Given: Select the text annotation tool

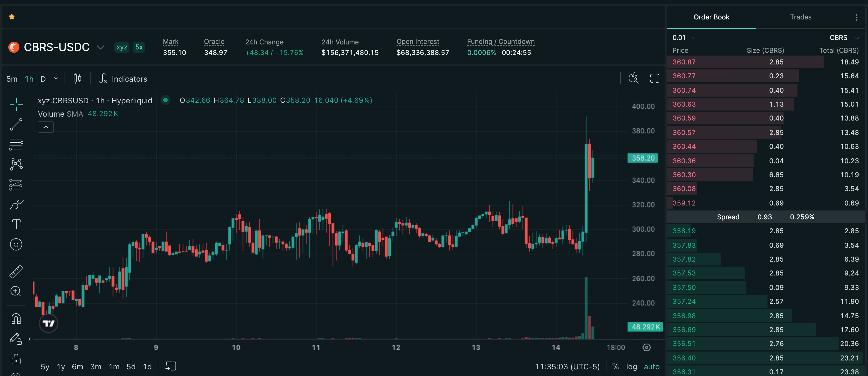Looking at the screenshot, I should [16, 224].
